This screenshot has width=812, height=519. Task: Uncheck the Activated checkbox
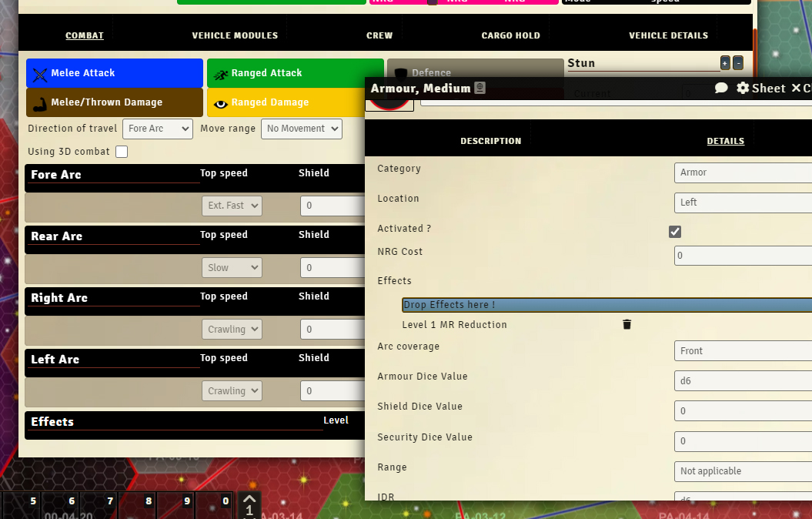point(675,232)
